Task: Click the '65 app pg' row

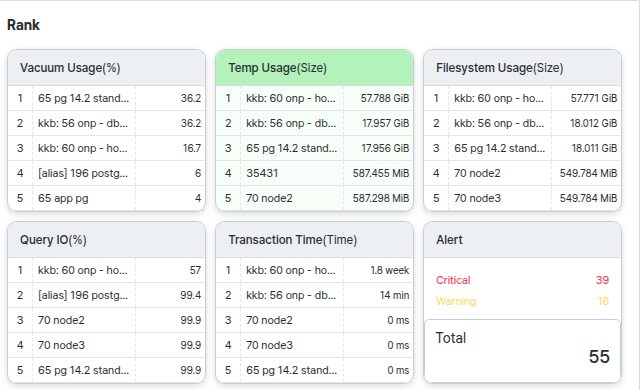Action: coord(106,198)
